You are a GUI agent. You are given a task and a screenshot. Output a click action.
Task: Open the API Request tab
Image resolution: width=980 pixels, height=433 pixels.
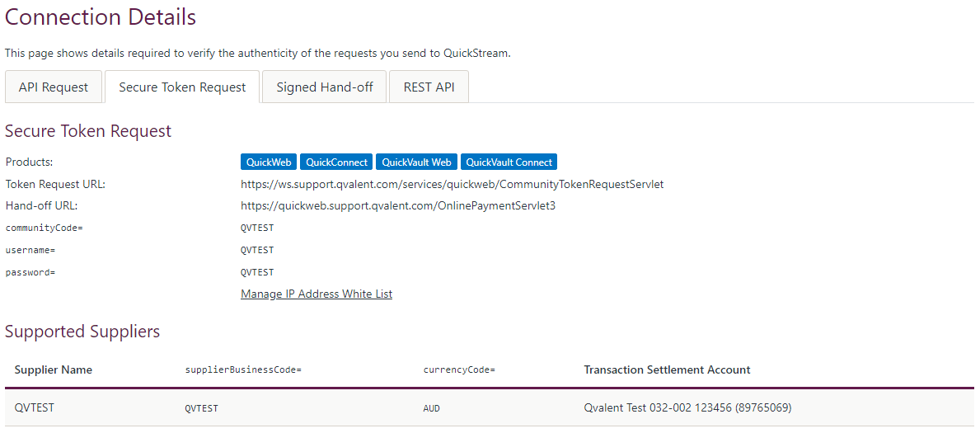(54, 87)
